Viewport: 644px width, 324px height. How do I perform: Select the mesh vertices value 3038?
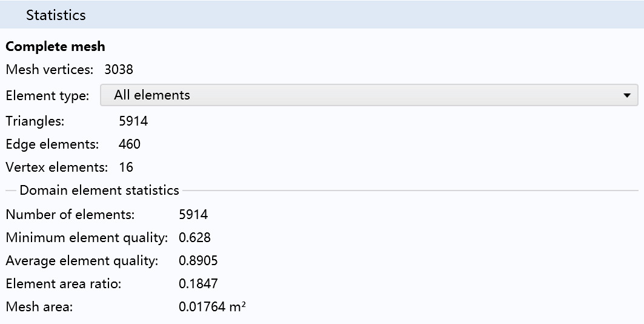119,70
